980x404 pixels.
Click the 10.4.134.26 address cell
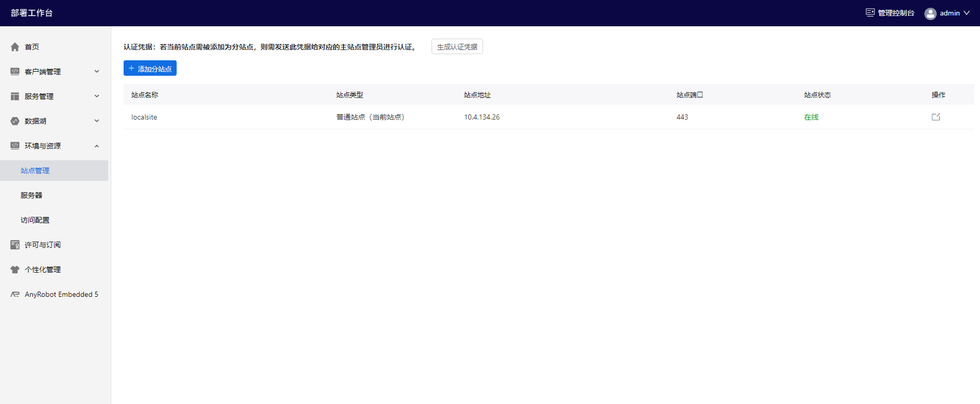coord(482,117)
